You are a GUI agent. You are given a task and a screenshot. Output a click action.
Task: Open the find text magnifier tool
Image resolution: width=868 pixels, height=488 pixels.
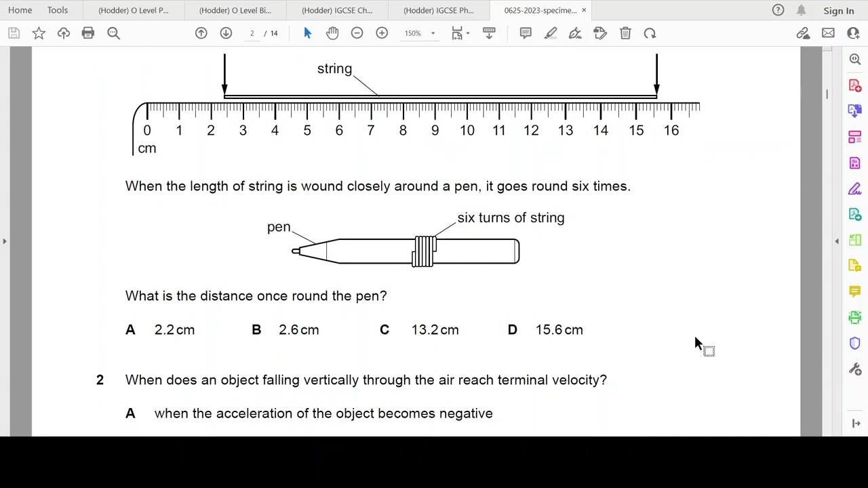(x=113, y=33)
